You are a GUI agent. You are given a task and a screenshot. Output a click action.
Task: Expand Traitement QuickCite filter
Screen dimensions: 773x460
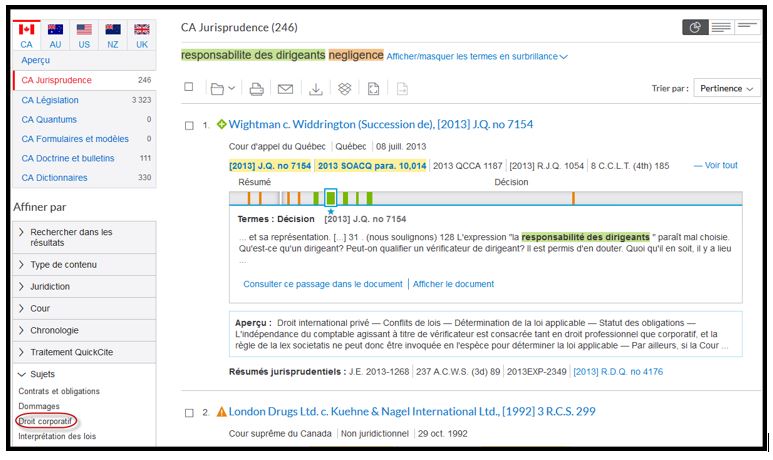84,352
